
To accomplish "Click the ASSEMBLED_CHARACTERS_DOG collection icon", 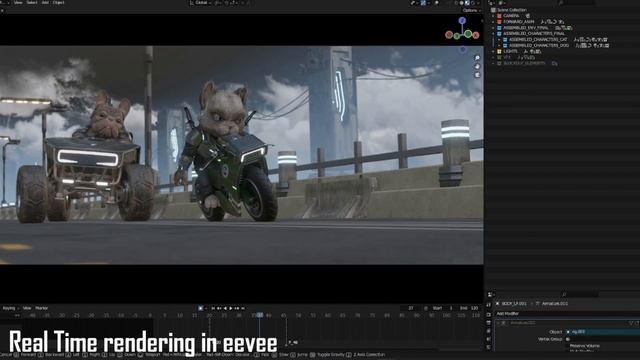I will [x=505, y=46].
